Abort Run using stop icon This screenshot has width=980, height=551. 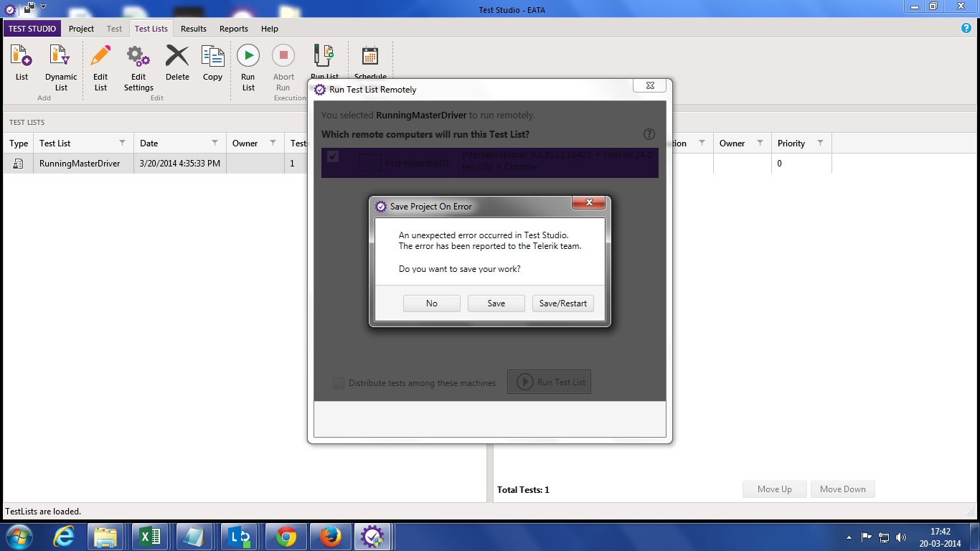[283, 68]
